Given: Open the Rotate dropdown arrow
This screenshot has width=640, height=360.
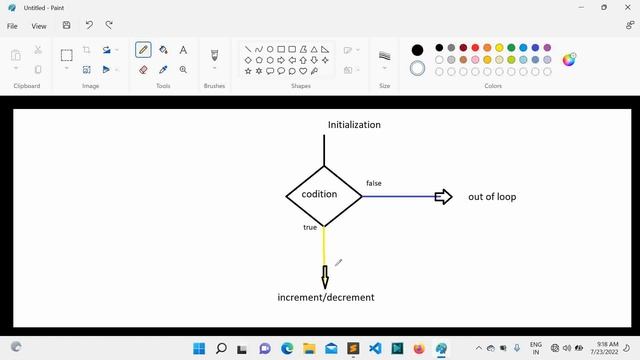Looking at the screenshot, I should click(x=117, y=50).
